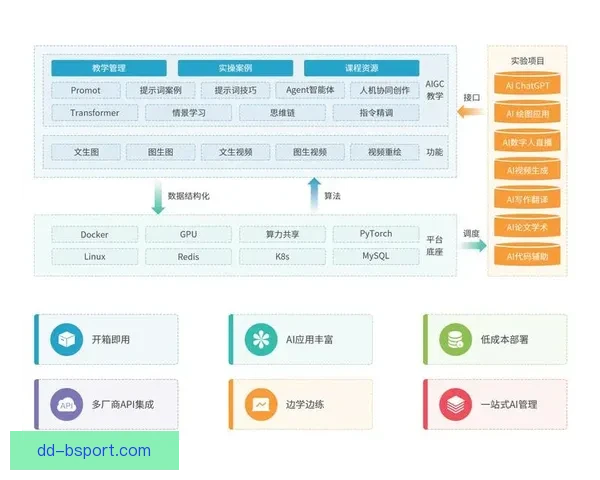600x480 pixels.
Task: Select the 实操案例 header tab
Action: (235, 68)
